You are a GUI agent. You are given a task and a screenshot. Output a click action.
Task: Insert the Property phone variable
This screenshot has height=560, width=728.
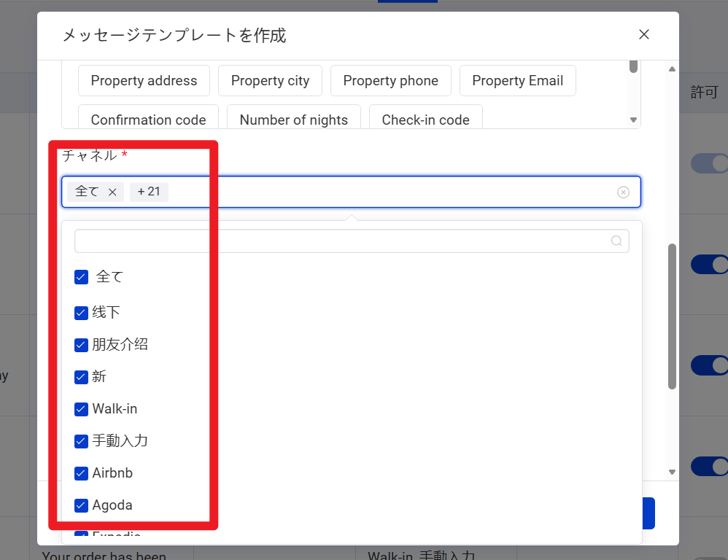(x=390, y=81)
